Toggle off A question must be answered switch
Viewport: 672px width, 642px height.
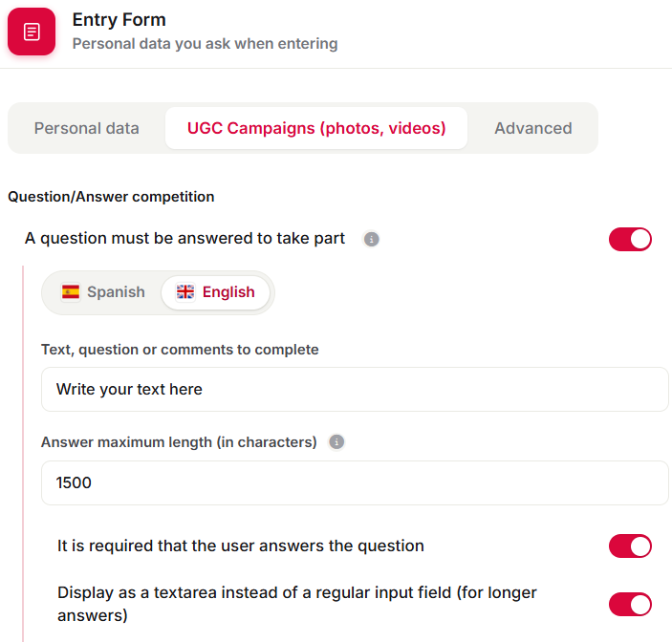(x=630, y=239)
